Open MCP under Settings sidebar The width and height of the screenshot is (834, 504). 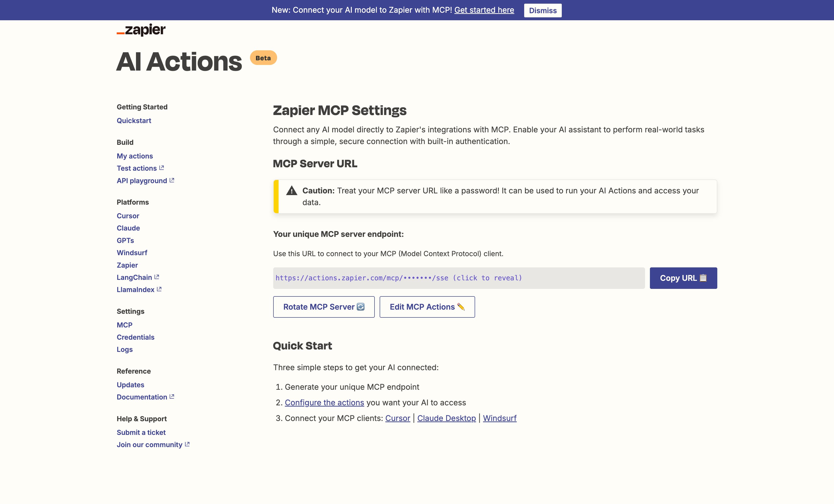125,325
